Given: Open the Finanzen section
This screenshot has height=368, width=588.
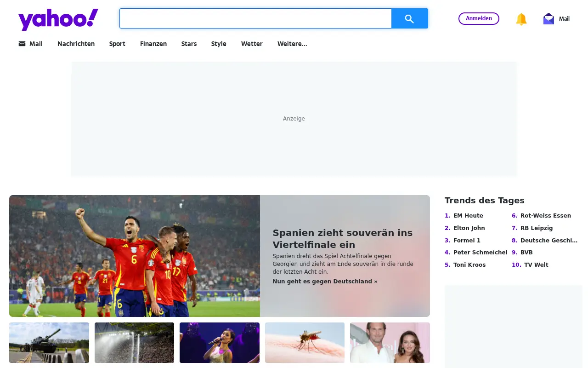Looking at the screenshot, I should point(153,44).
